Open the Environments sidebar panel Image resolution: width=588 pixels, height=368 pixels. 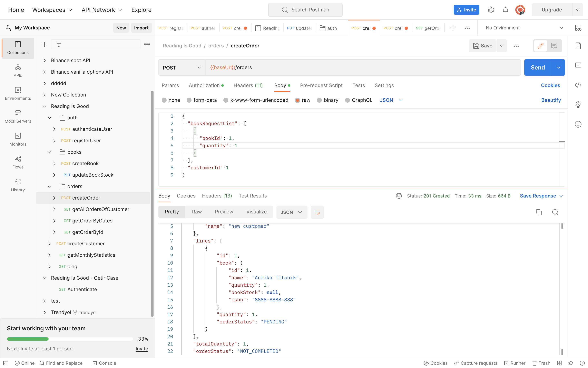(18, 94)
